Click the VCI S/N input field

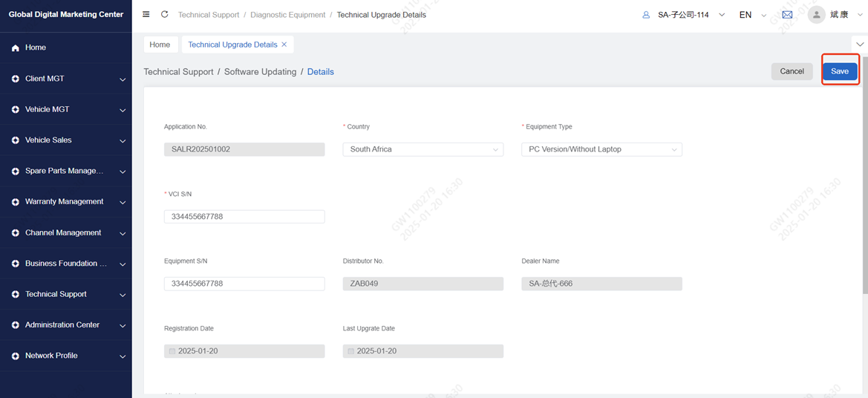click(x=244, y=217)
